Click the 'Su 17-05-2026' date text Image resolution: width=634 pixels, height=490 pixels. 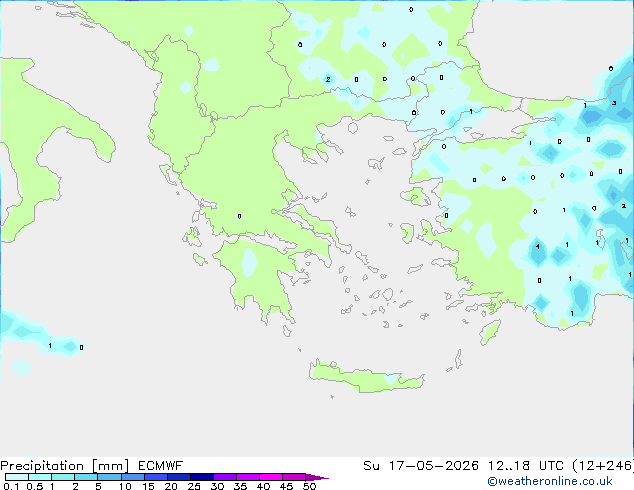click(421, 466)
